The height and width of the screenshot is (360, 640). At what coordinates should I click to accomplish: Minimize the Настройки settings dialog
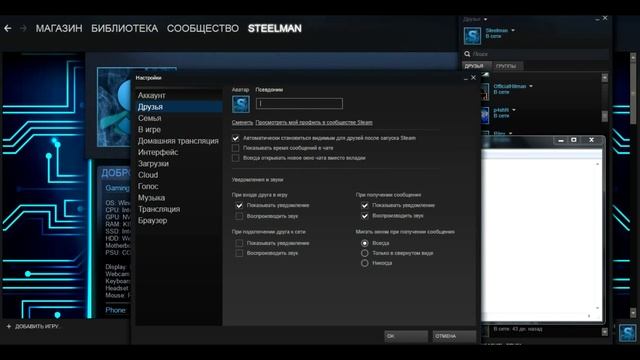466,78
